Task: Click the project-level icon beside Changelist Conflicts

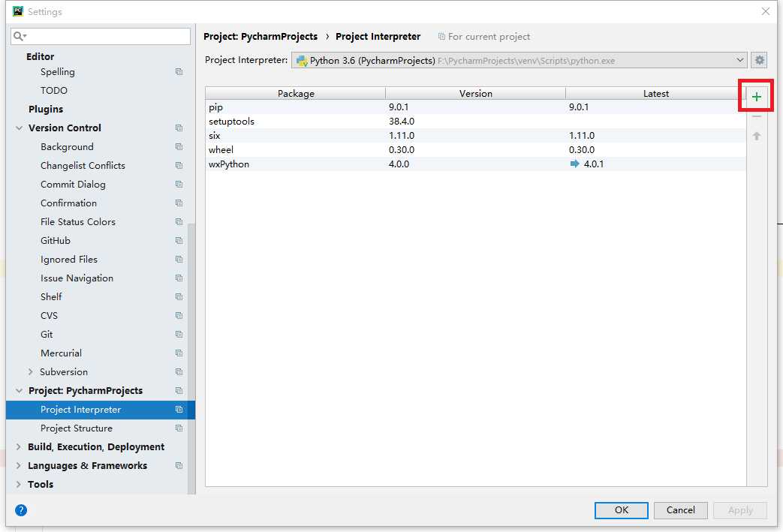Action: point(179,166)
